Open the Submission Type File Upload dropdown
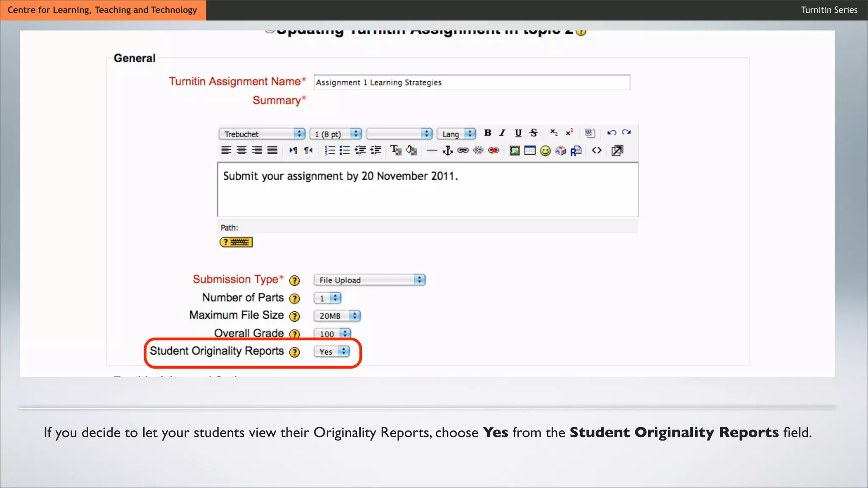 [x=369, y=280]
